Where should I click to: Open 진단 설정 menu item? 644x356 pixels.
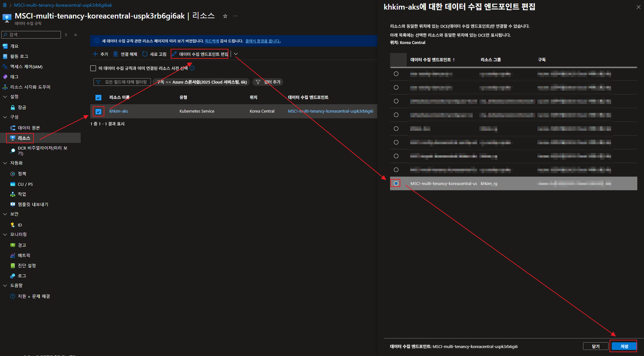pyautogui.click(x=27, y=266)
